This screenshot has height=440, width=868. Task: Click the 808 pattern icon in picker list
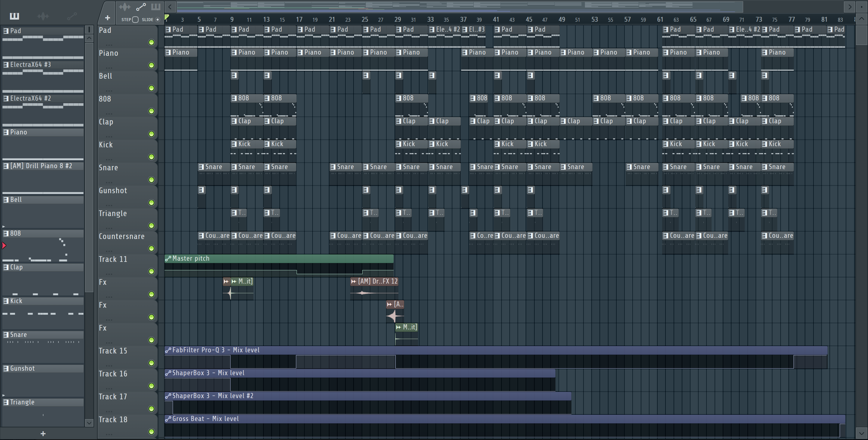tap(6, 234)
